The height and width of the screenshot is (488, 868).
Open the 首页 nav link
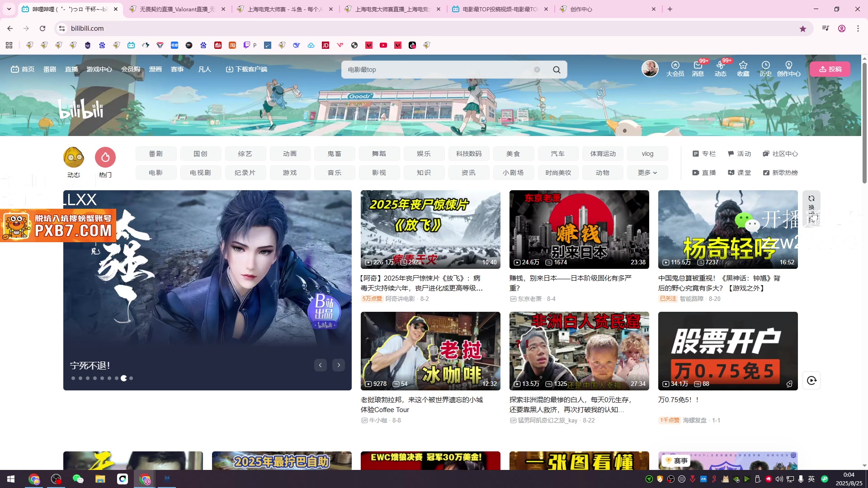(x=23, y=69)
